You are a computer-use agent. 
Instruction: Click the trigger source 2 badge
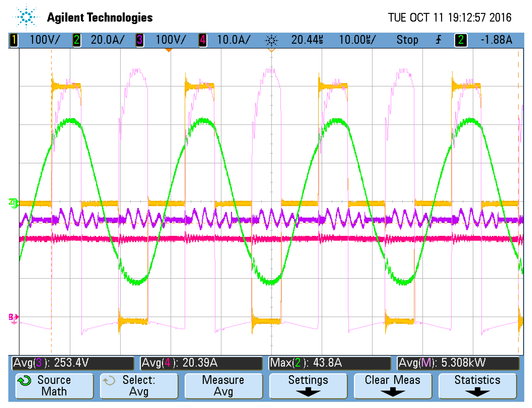pyautogui.click(x=461, y=40)
